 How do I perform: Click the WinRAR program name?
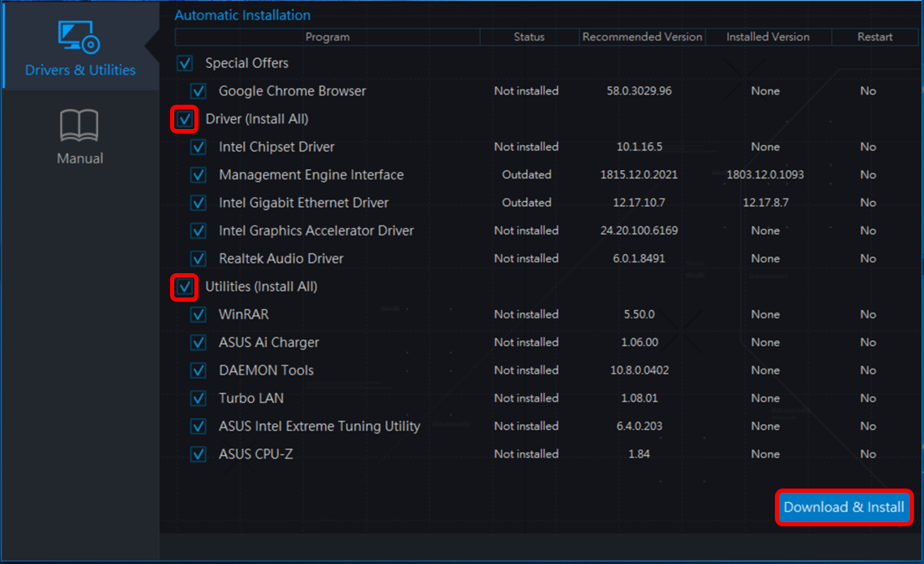tap(244, 315)
